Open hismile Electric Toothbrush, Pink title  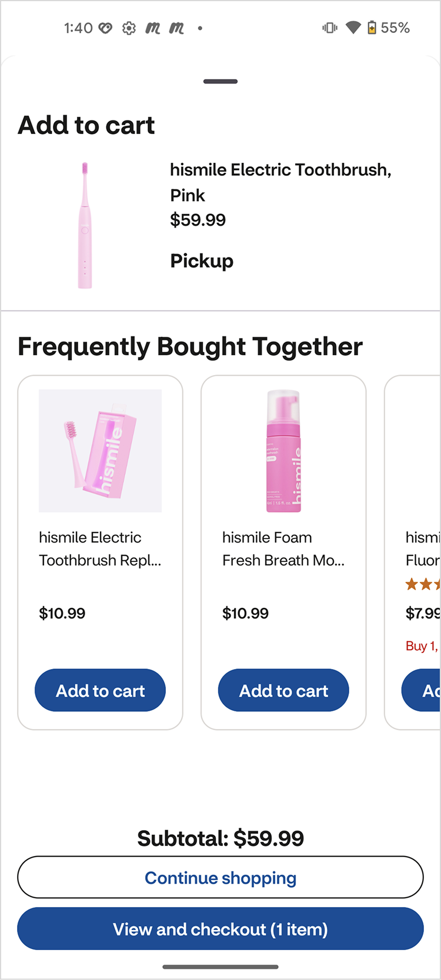point(280,182)
